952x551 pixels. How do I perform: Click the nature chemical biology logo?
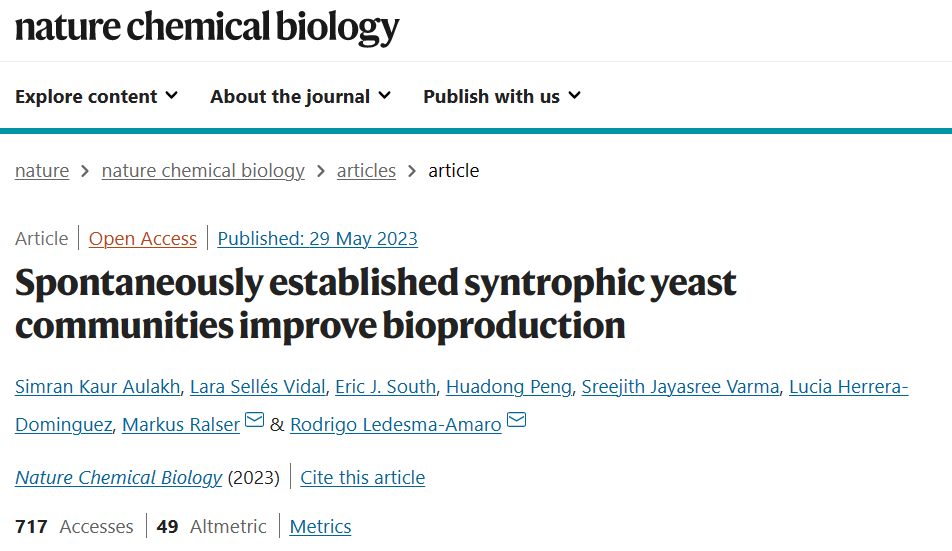207,27
